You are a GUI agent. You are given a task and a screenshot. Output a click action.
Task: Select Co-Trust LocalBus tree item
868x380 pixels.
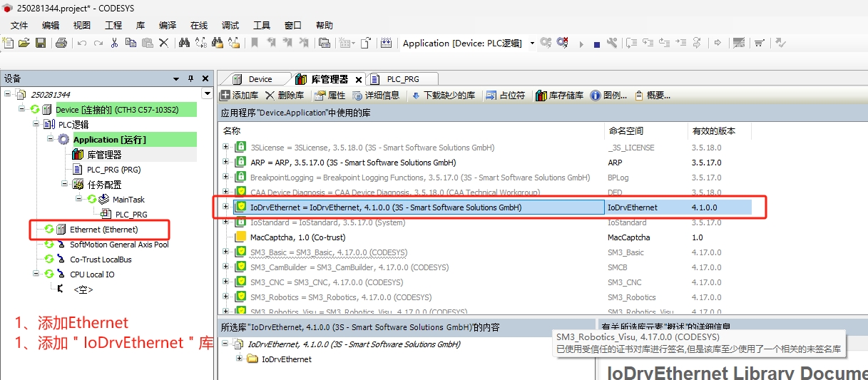pyautogui.click(x=101, y=260)
